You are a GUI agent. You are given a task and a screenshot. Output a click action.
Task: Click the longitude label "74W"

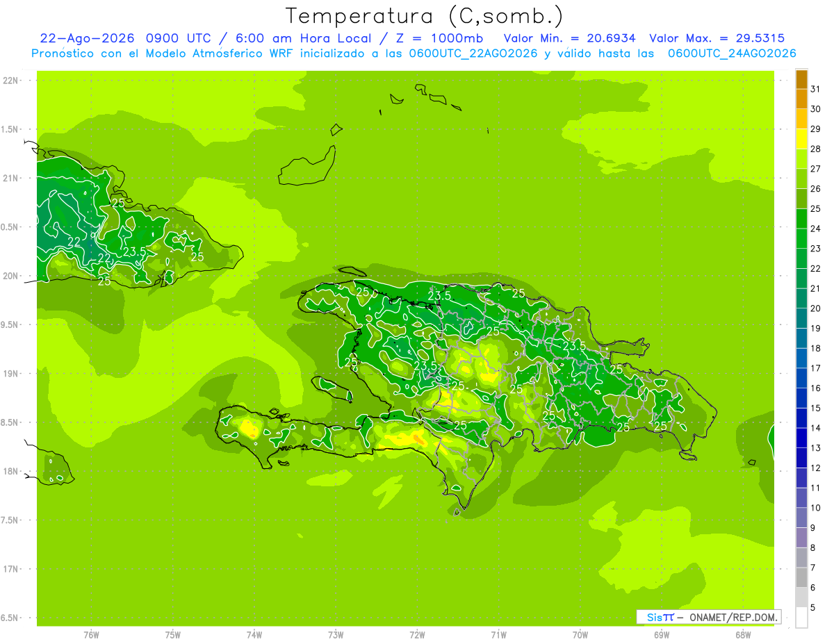(x=254, y=634)
